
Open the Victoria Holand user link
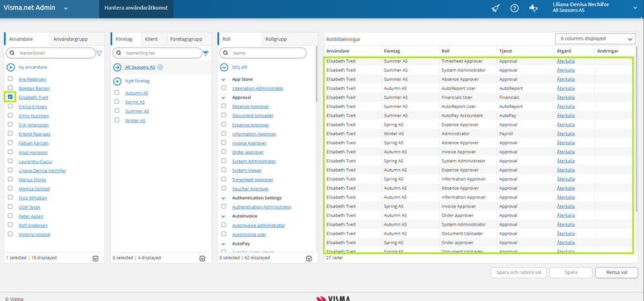pos(34,235)
